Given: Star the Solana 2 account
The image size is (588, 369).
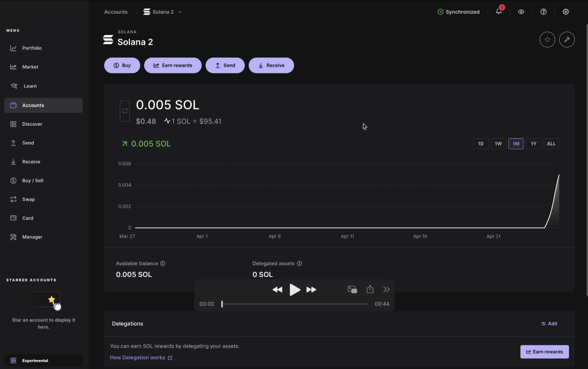Looking at the screenshot, I should [547, 39].
